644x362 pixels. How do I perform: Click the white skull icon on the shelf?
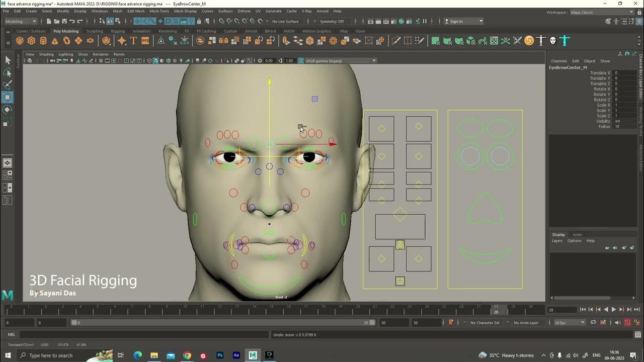coord(552,41)
